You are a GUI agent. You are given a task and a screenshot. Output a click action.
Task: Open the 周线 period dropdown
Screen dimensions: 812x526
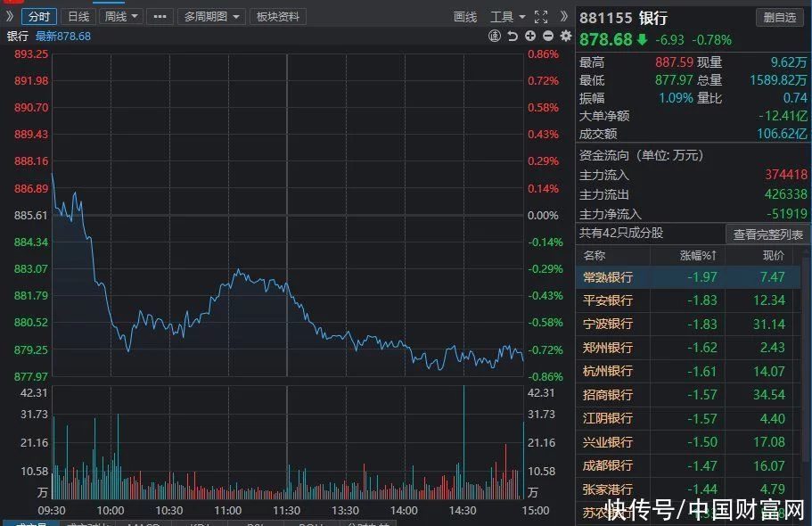pyautogui.click(x=120, y=17)
